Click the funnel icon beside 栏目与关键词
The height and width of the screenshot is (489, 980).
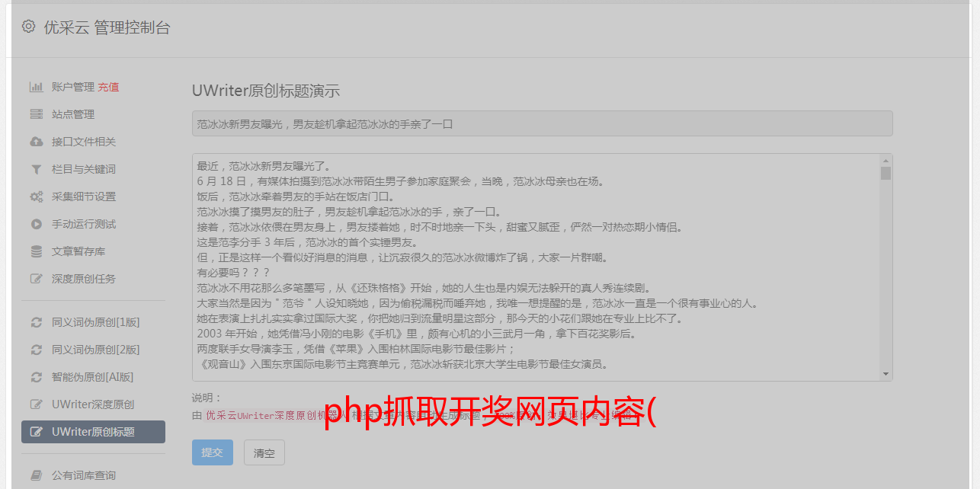[36, 169]
